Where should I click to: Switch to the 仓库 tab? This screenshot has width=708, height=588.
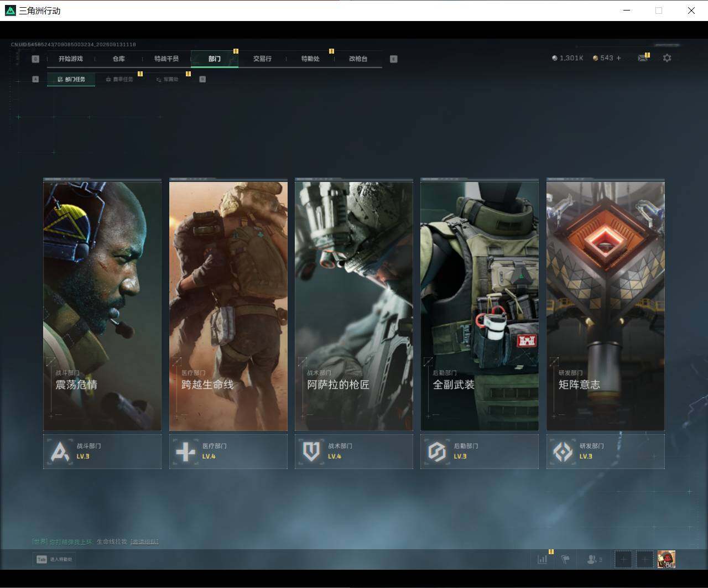[x=118, y=59]
